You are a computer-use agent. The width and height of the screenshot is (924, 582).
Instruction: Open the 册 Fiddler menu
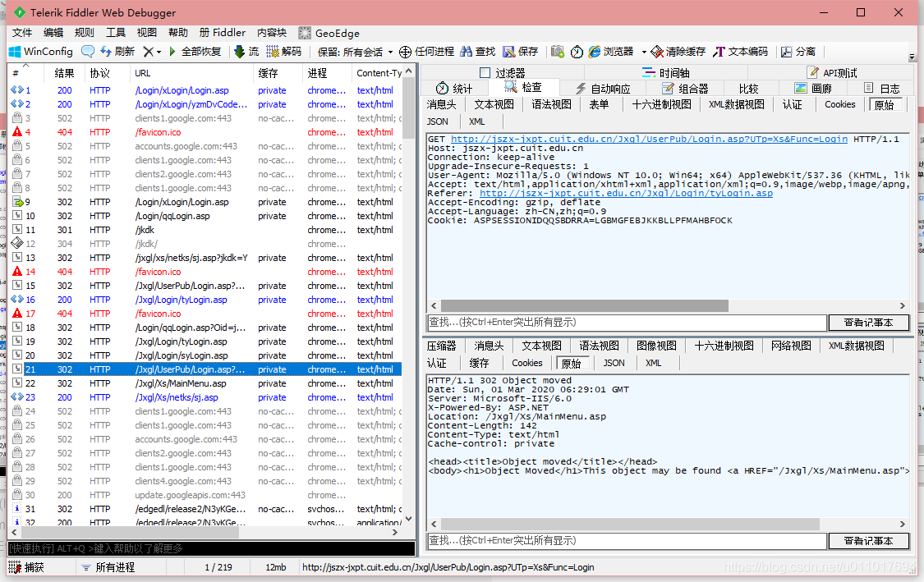point(222,33)
